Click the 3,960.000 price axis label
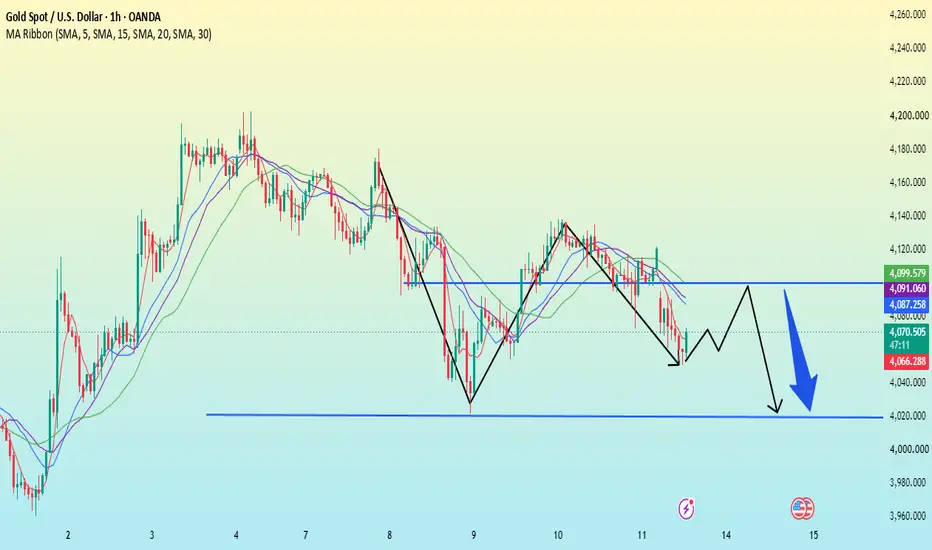The image size is (932, 550). point(908,516)
